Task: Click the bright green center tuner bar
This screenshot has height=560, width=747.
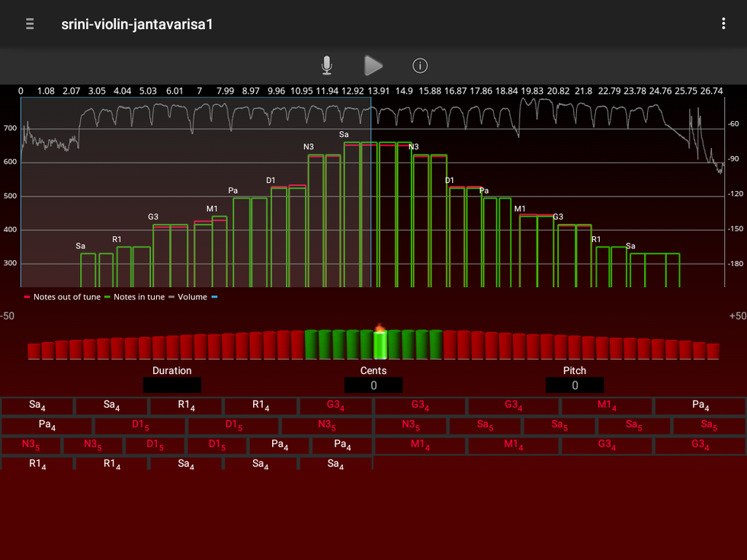Action: click(x=380, y=344)
